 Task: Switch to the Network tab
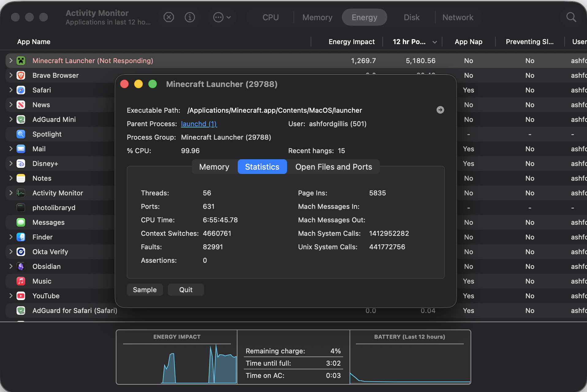(x=458, y=17)
